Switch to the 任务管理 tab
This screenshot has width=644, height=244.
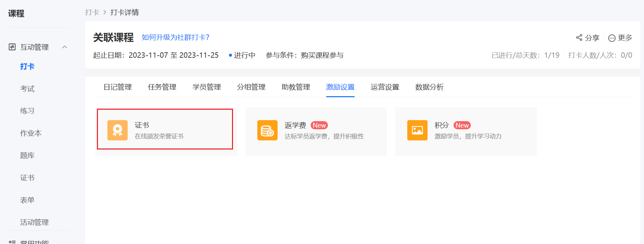click(x=162, y=87)
